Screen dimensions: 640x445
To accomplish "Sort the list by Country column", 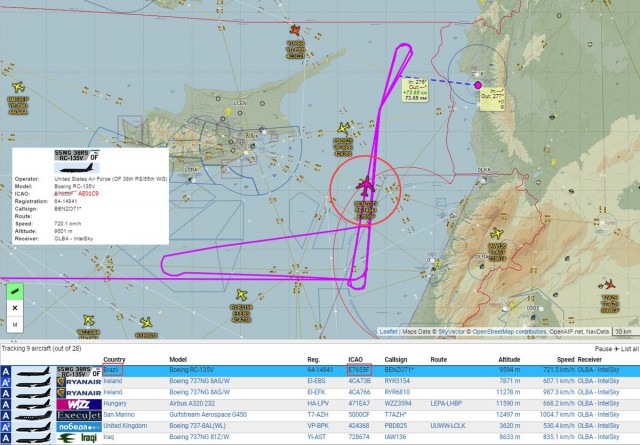I will [114, 360].
